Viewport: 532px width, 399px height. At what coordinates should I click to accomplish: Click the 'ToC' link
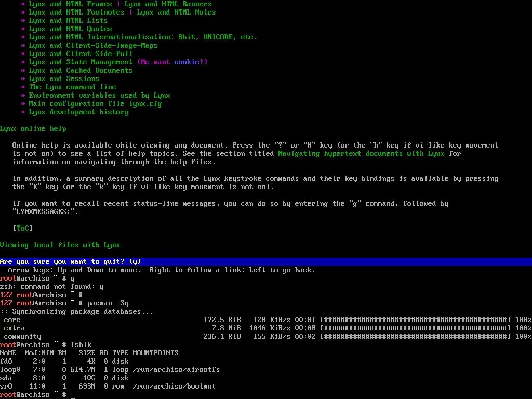pos(23,229)
